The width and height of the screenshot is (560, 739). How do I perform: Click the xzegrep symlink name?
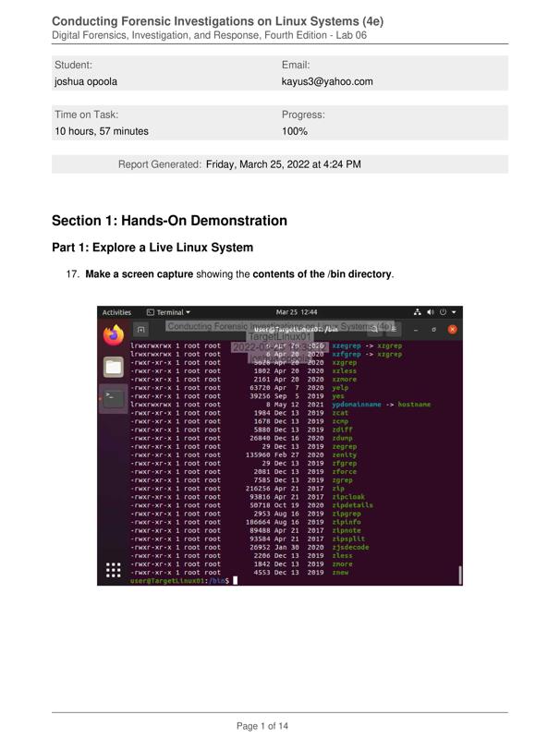click(x=347, y=345)
